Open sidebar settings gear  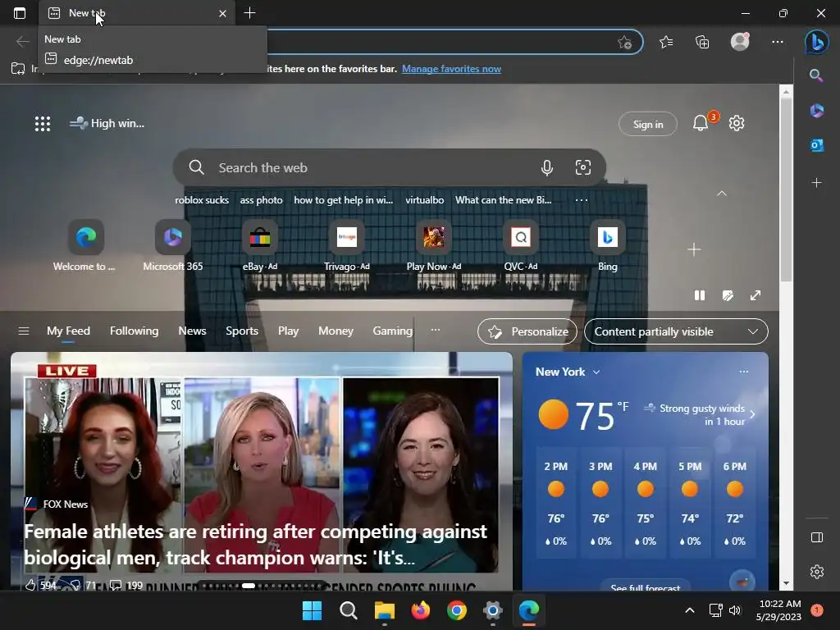click(x=817, y=572)
